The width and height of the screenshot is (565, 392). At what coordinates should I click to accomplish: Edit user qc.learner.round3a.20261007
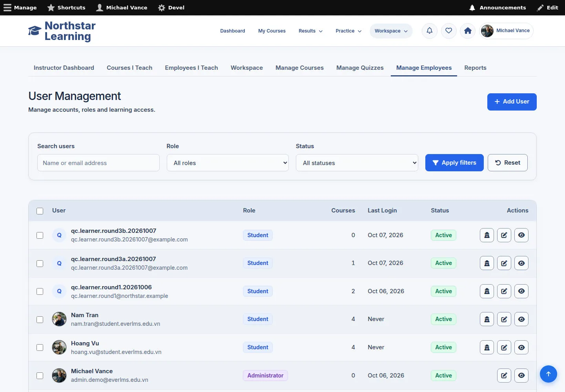click(x=504, y=263)
